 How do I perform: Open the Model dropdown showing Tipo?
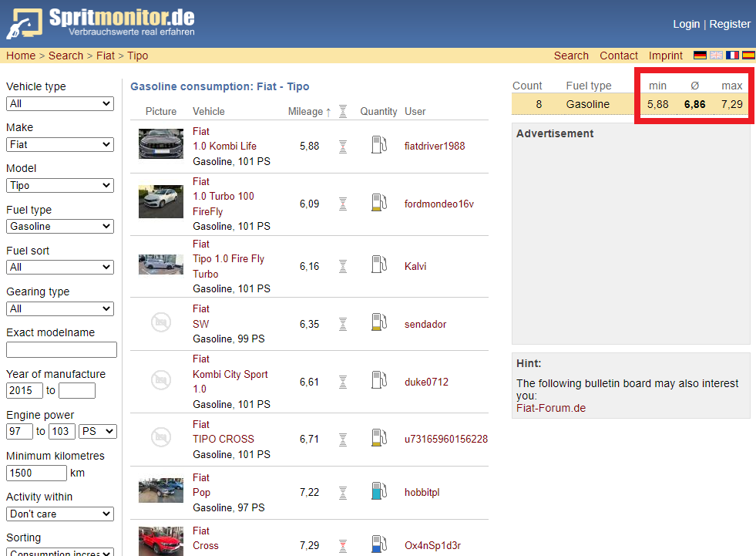click(60, 186)
